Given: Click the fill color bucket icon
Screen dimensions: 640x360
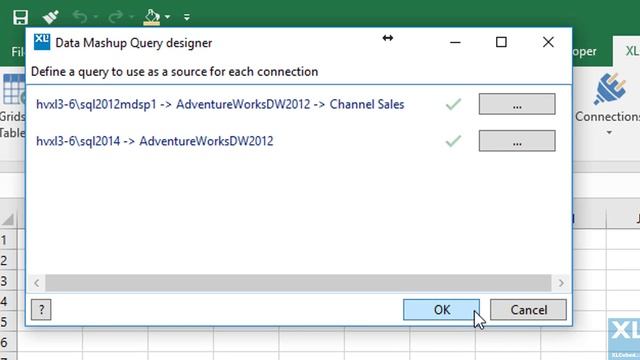Looking at the screenshot, I should (x=151, y=17).
